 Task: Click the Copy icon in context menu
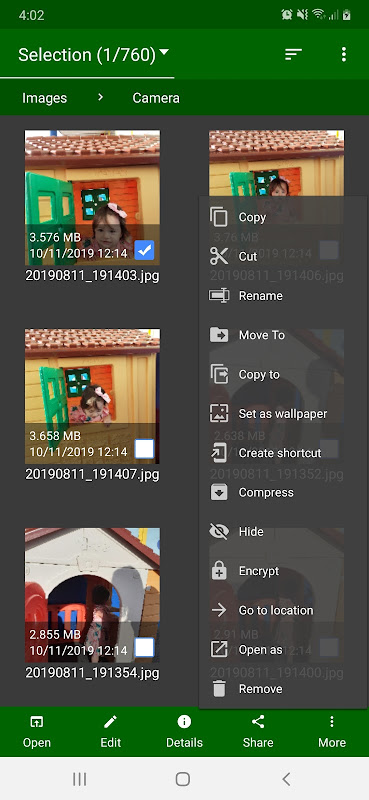(219, 217)
